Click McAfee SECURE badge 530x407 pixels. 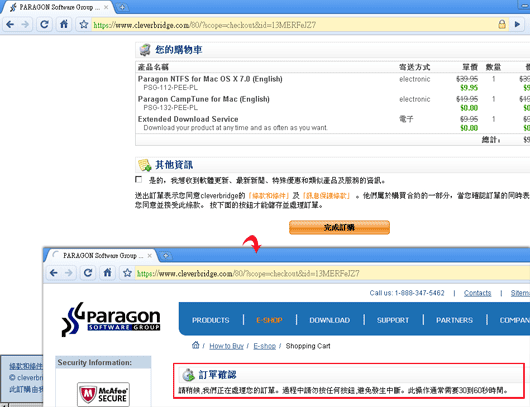(103, 394)
